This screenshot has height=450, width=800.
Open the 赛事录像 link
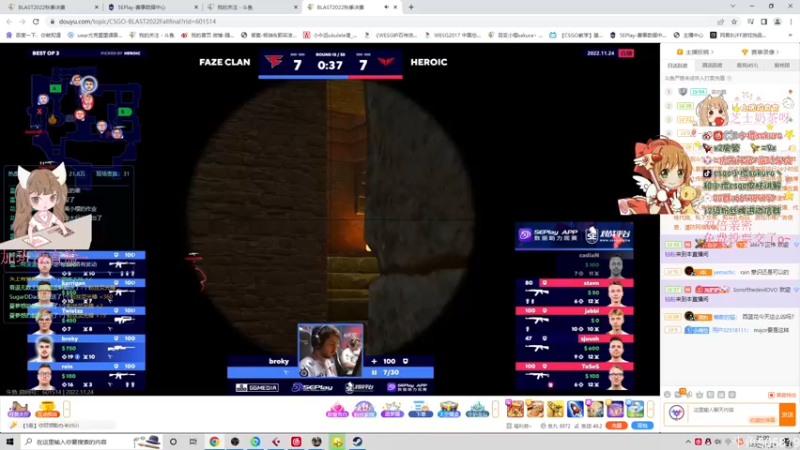tap(760, 52)
